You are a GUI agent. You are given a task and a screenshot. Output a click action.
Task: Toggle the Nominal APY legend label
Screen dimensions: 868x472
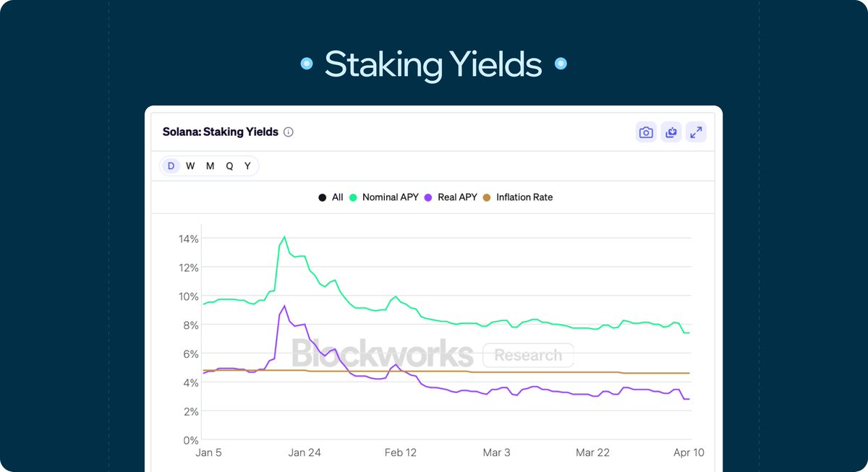[390, 197]
